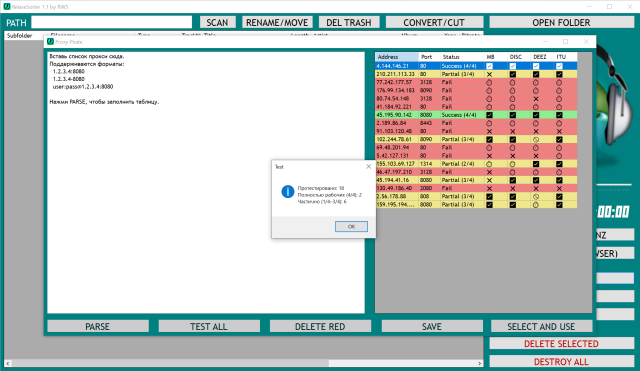Click the DELETE RED button
640x371 pixels.
(x=320, y=326)
